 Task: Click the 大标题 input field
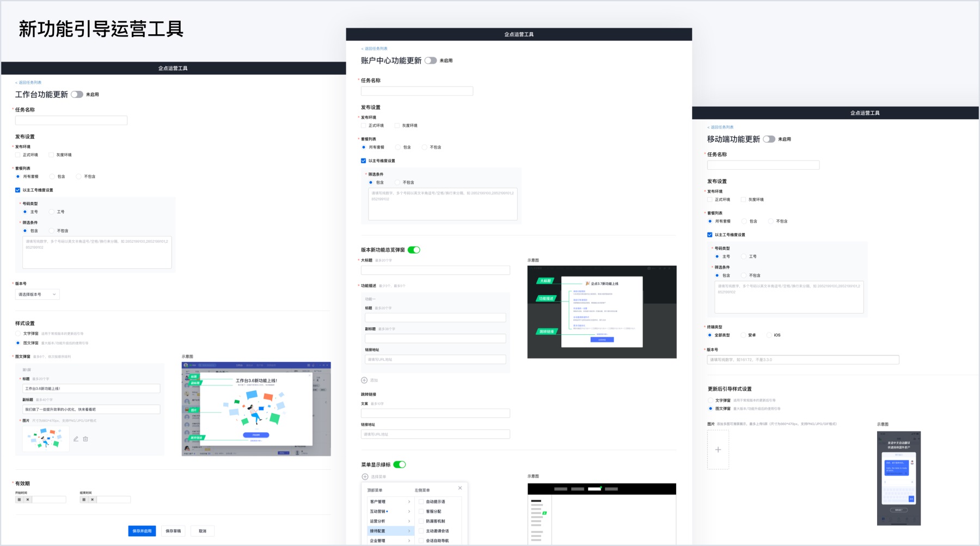436,270
